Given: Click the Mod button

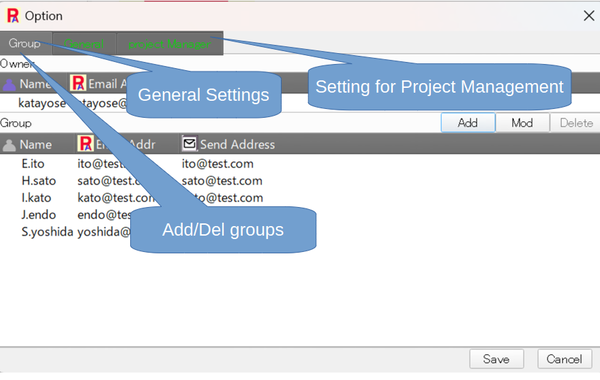Looking at the screenshot, I should 522,123.
